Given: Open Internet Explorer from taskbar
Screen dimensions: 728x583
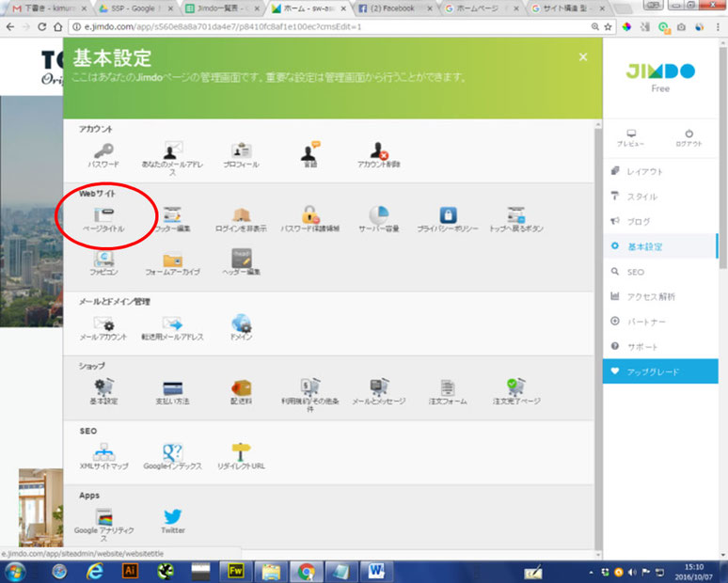Looking at the screenshot, I should point(94,572).
